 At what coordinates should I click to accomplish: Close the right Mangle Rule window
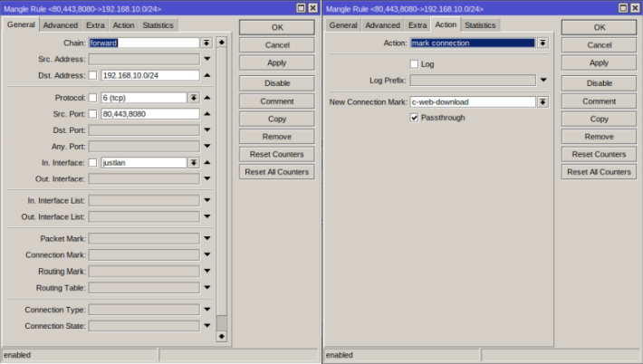pyautogui.click(x=635, y=8)
